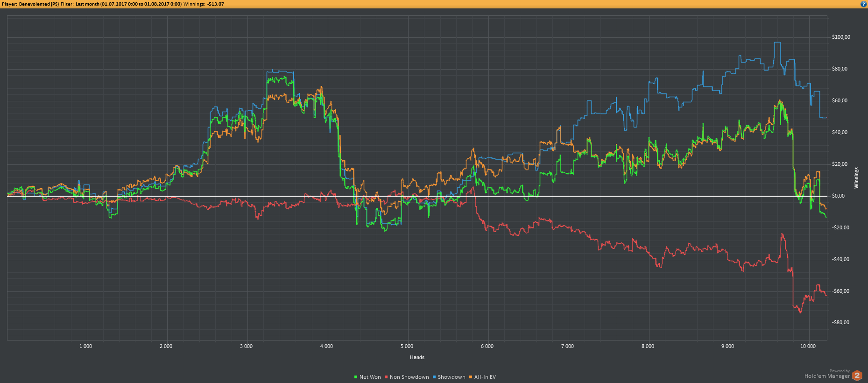The width and height of the screenshot is (868, 383).
Task: Click the Hold'em Manager 2 logo icon
Action: (x=857, y=375)
